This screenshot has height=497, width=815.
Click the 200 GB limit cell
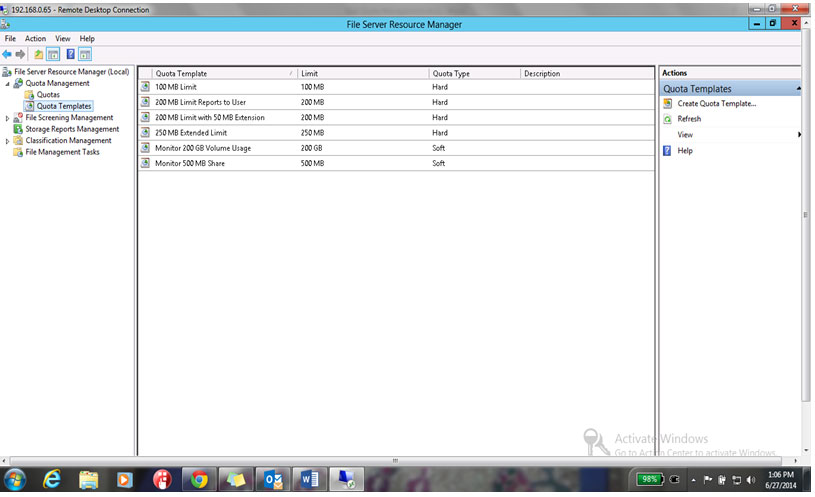click(311, 148)
